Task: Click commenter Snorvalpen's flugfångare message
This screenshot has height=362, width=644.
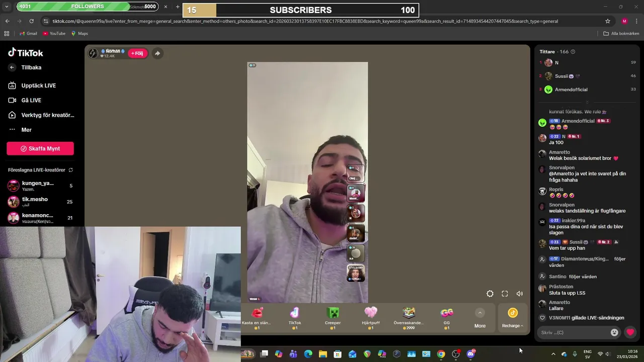Action: click(x=587, y=211)
